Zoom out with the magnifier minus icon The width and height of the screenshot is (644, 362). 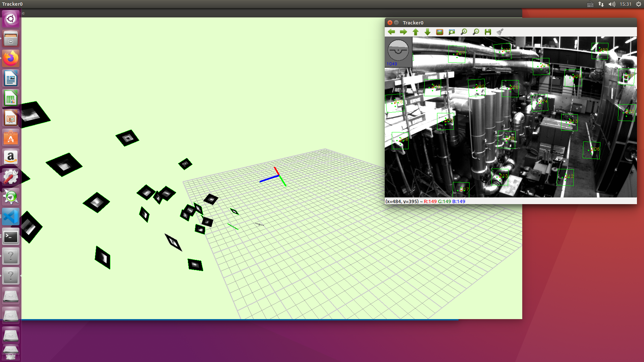click(x=476, y=32)
